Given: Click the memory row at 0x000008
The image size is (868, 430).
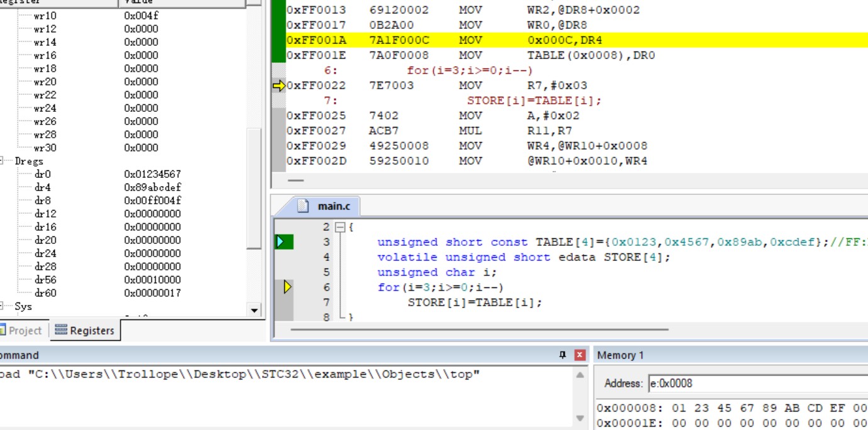Looking at the screenshot, I should (x=732, y=408).
